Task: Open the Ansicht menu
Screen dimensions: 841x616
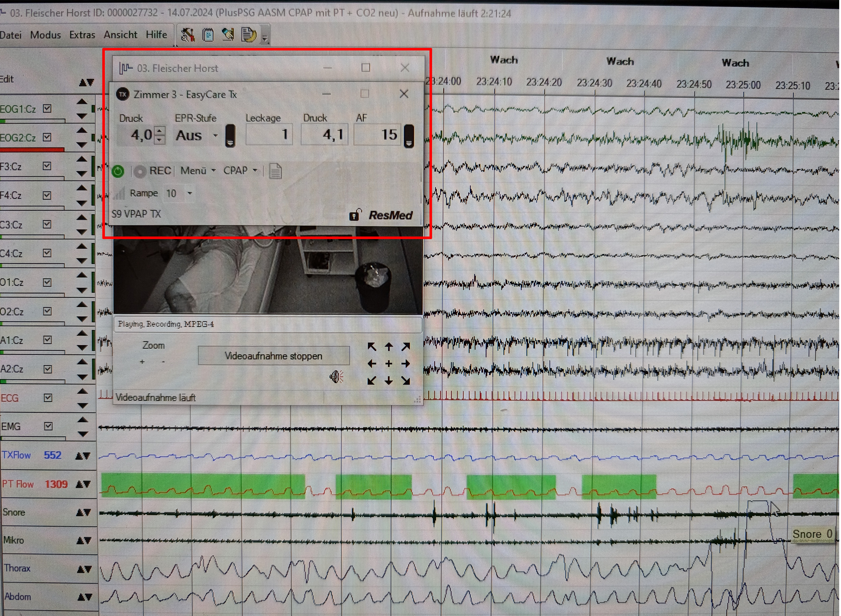Action: pyautogui.click(x=120, y=35)
